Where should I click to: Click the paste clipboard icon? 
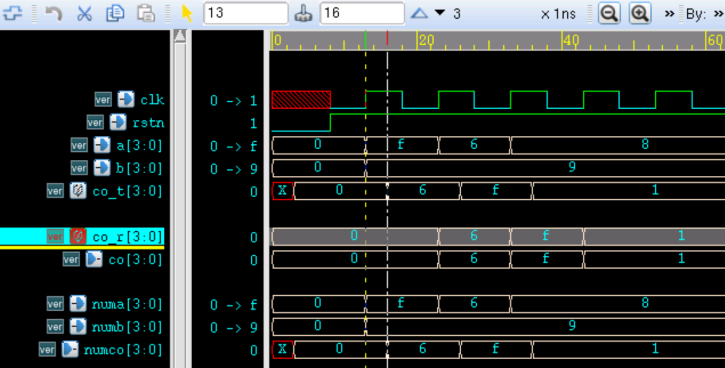146,13
